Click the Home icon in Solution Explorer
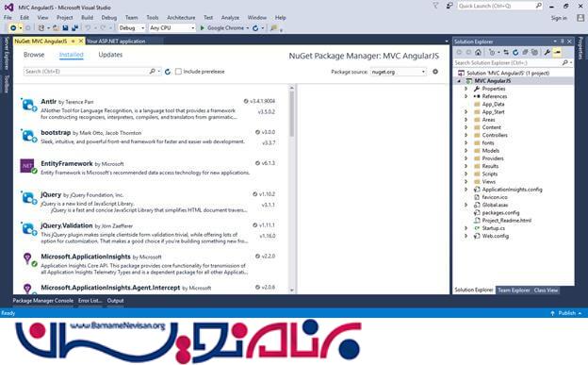 click(478, 52)
